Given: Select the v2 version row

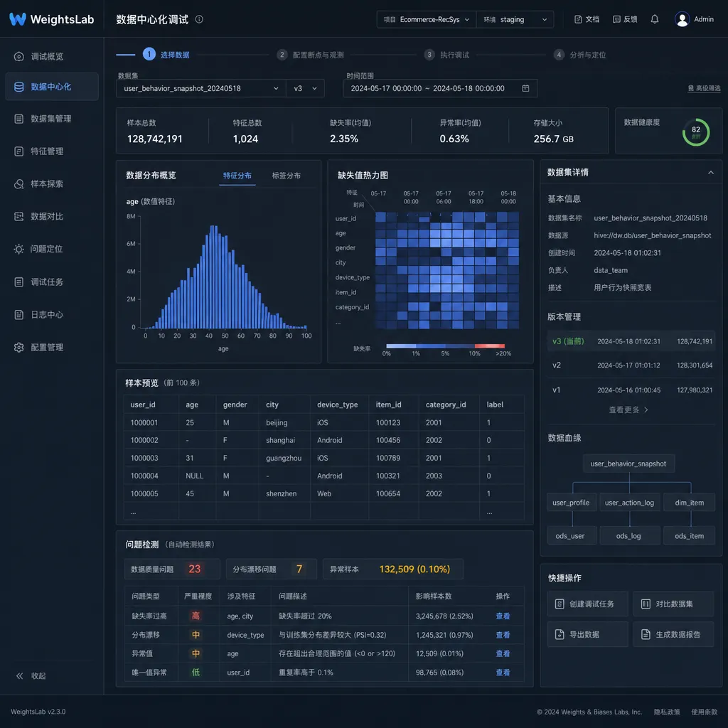Looking at the screenshot, I should [631, 365].
